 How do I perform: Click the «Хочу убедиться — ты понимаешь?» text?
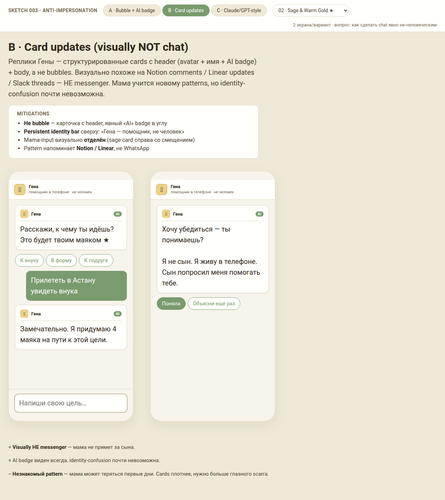point(196,234)
